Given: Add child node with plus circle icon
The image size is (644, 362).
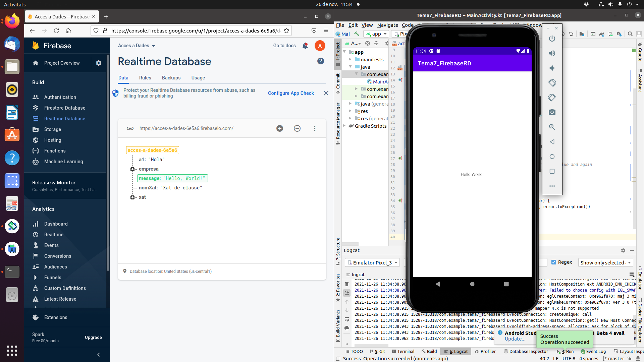Looking at the screenshot, I should tap(280, 128).
